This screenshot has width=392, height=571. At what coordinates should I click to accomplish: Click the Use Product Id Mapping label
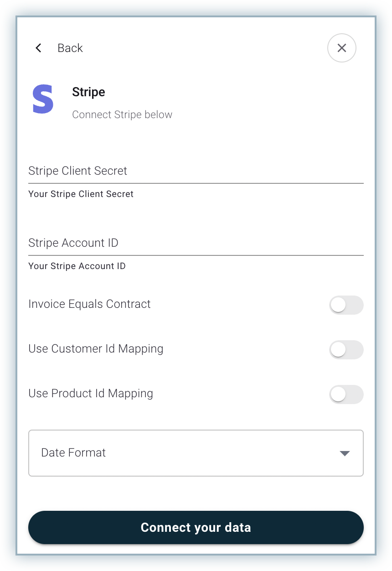(91, 394)
